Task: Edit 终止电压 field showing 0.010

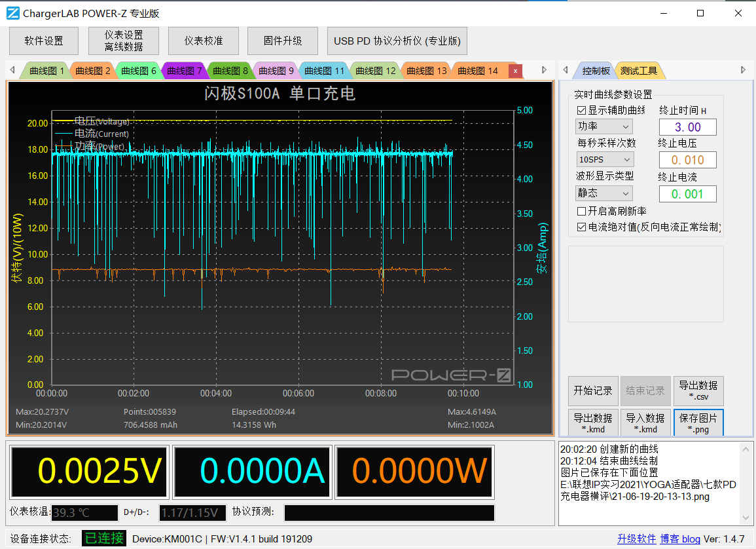Action: pyautogui.click(x=687, y=160)
